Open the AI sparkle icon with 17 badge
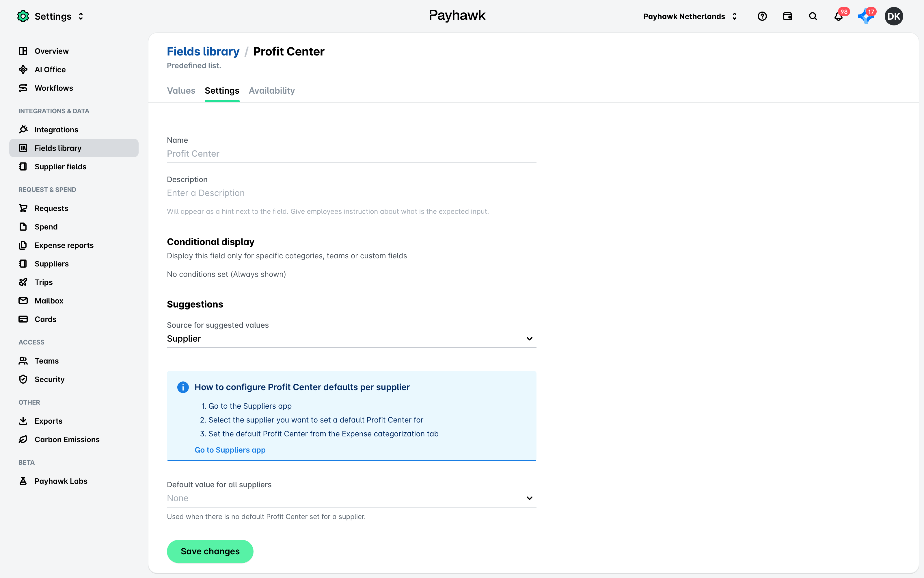924x578 pixels. point(866,16)
